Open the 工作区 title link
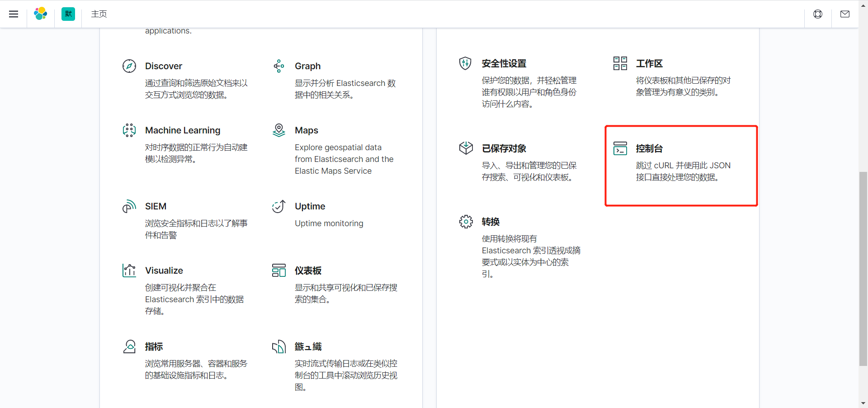This screenshot has height=408, width=868. 649,63
